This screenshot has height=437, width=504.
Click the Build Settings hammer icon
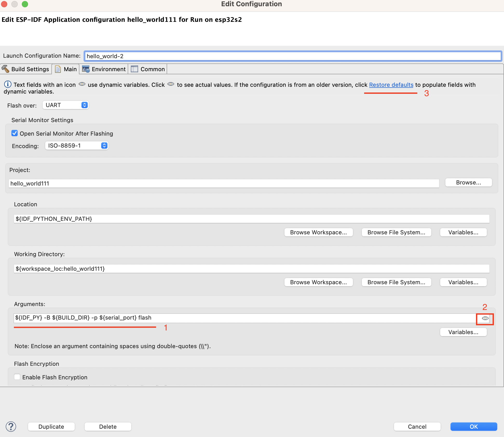click(x=5, y=69)
